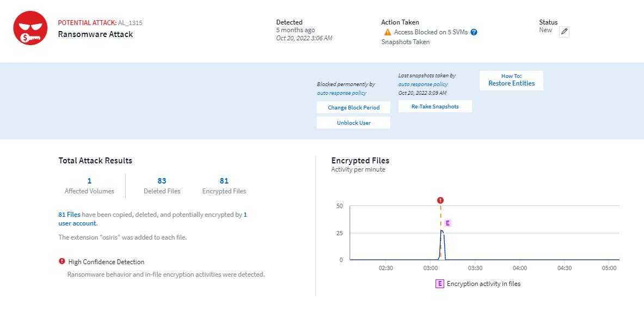Viewport: 644px width, 311px height.
Task: Click the Affected Volumes count
Action: click(89, 181)
